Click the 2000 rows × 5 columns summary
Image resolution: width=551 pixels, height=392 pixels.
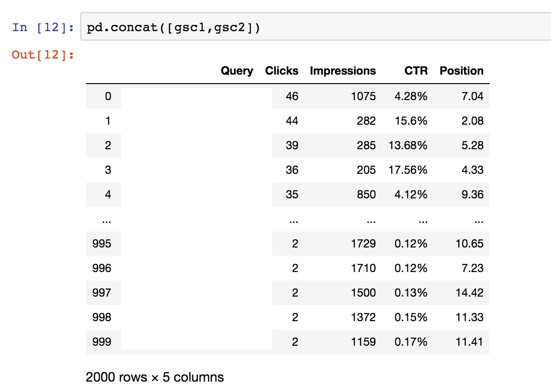click(155, 377)
